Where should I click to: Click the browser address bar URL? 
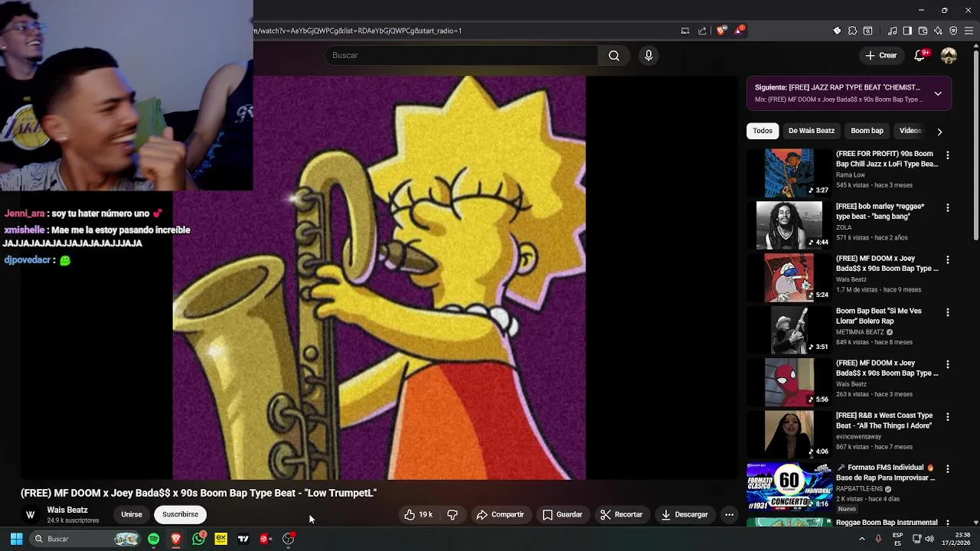click(x=358, y=31)
